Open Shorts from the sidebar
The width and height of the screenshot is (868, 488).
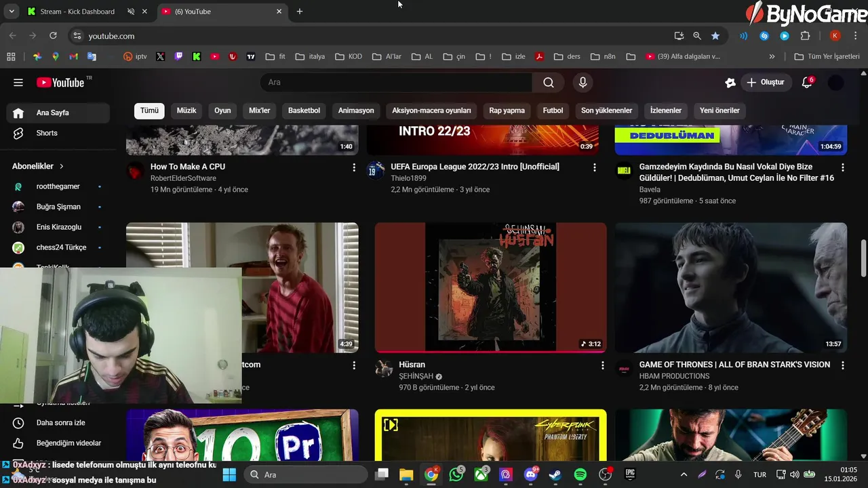tap(58, 133)
